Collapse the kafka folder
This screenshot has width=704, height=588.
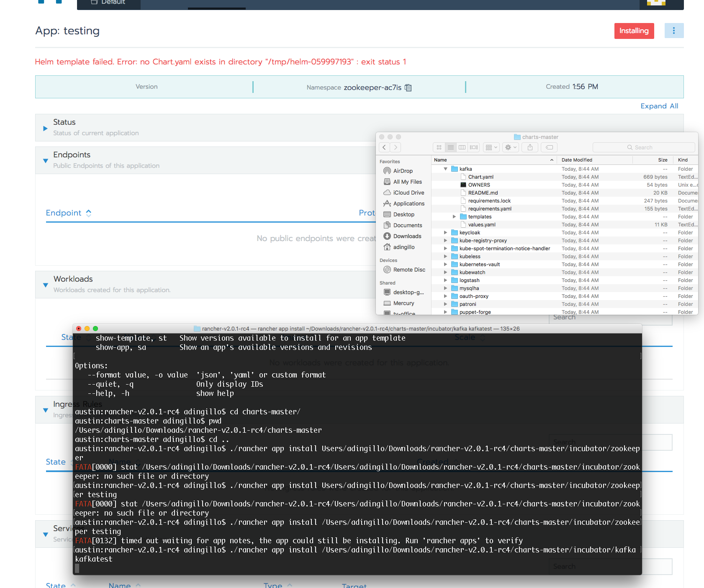(445, 169)
